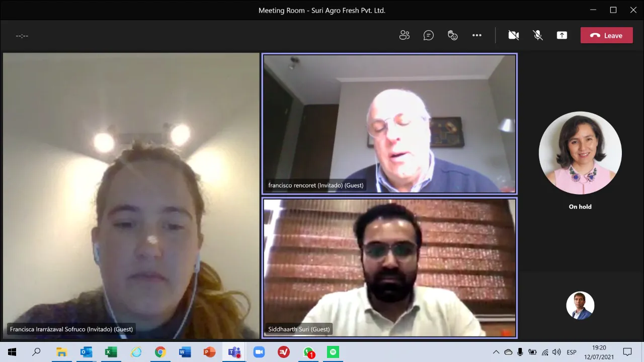Click Siddhaarth Suri's video feed
The height and width of the screenshot is (362, 644).
389,267
